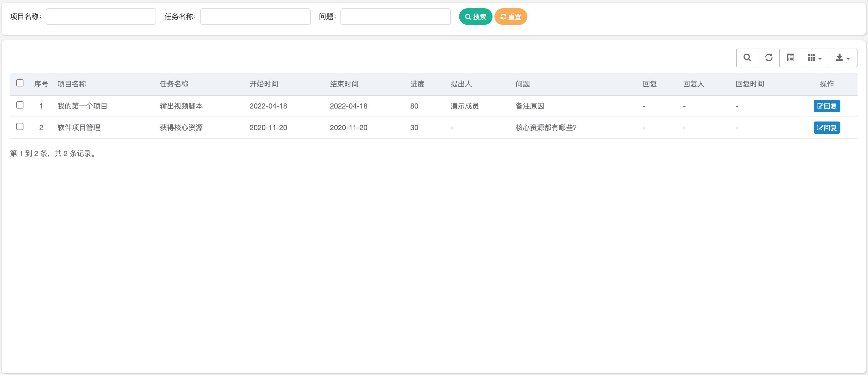Screen dimensions: 868x375
Task: Refresh the table with the toolbar refresh icon
Action: (x=769, y=58)
